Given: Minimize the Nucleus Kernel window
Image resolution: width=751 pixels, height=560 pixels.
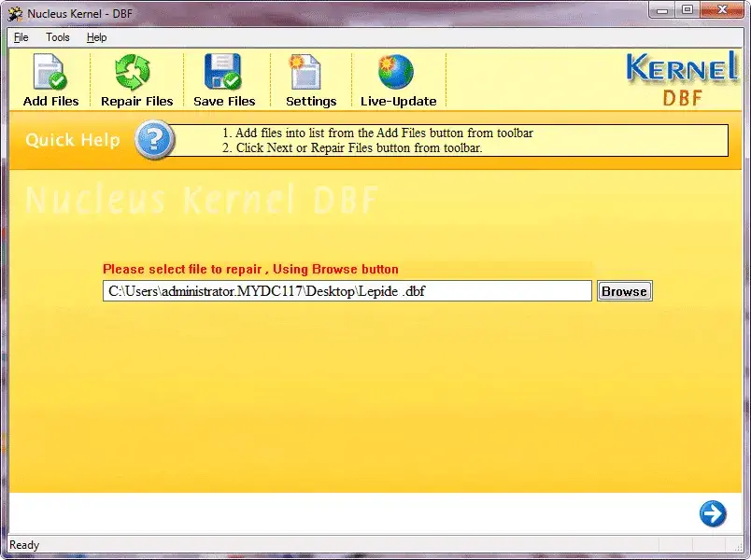Looking at the screenshot, I should 662,10.
